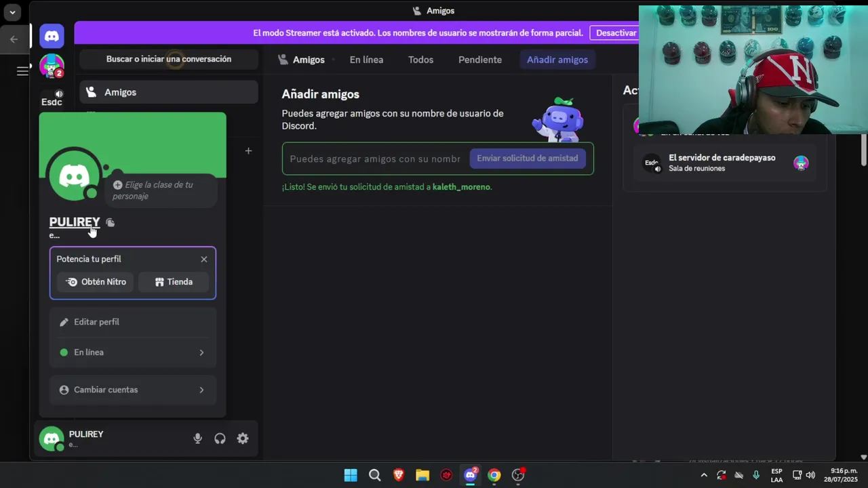Open Google Chrome from the taskbar
Screen dimensions: 868x488
[x=494, y=475]
